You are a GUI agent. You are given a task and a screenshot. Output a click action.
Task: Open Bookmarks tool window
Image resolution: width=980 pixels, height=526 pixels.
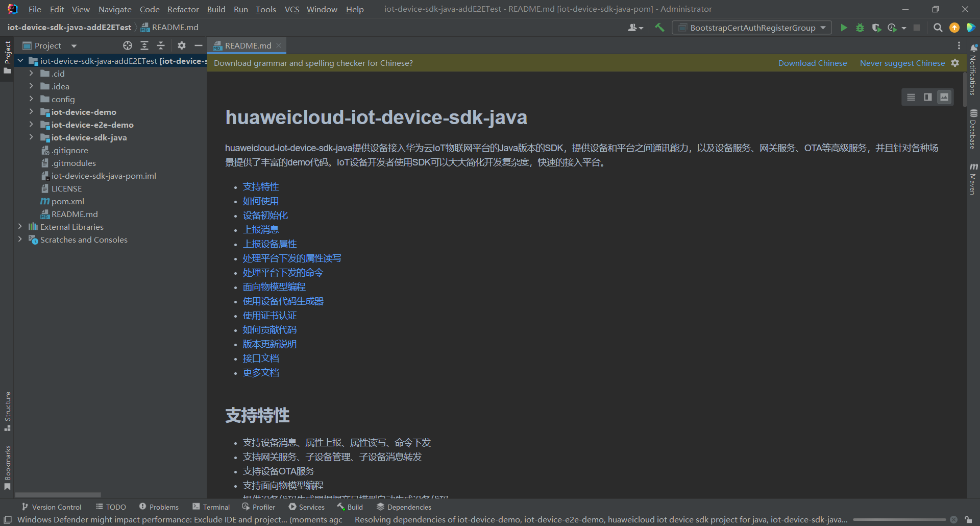(8, 467)
